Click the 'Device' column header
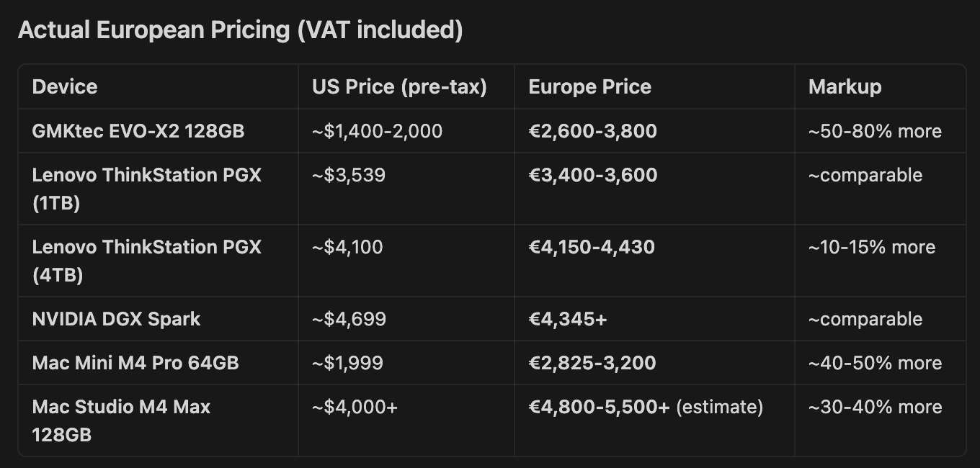 pos(65,87)
